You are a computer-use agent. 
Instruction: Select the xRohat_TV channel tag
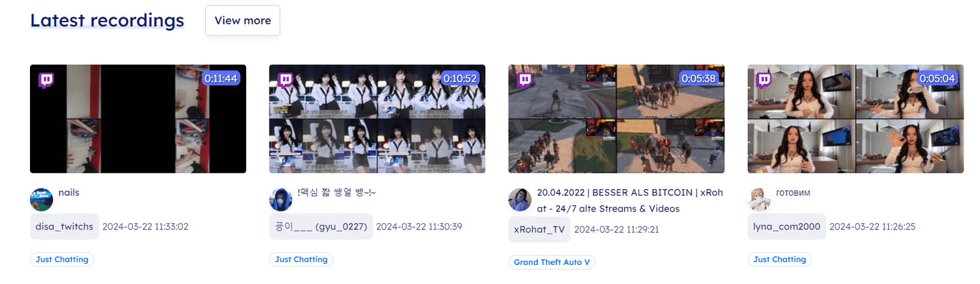539,229
